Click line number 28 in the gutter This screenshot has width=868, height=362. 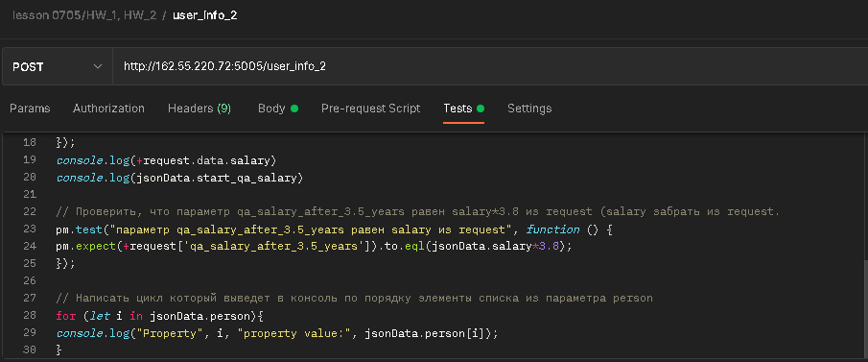(30, 316)
